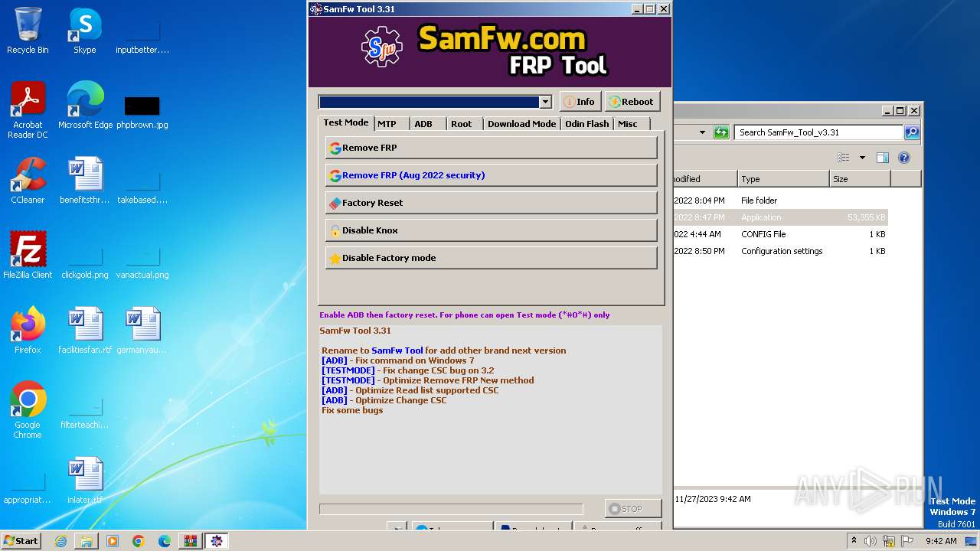Select phpbrown.jpg on the desktop

[x=142, y=111]
